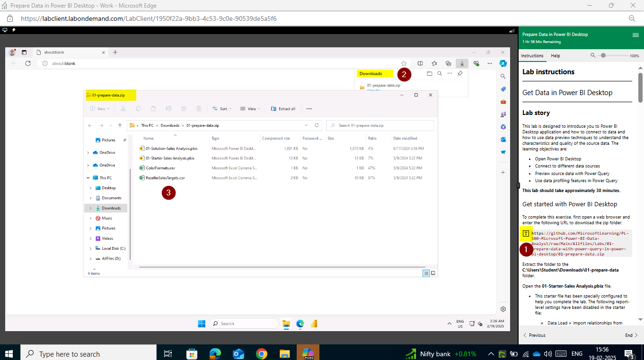Image resolution: width=644 pixels, height=360 pixels.
Task: Click the lightning bolt icon in lab top bar
Action: pyautogui.click(x=14, y=30)
